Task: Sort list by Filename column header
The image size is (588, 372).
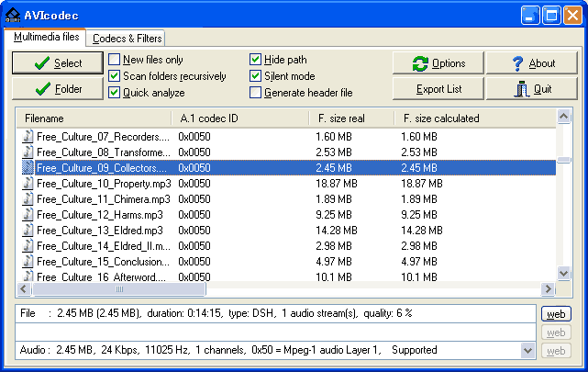Action: tap(94, 118)
